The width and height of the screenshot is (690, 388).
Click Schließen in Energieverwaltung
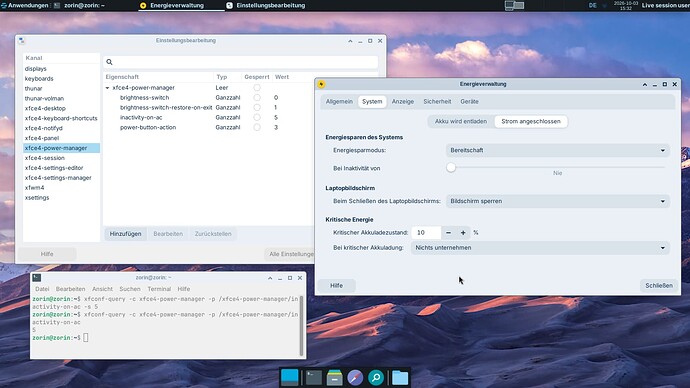pos(659,286)
